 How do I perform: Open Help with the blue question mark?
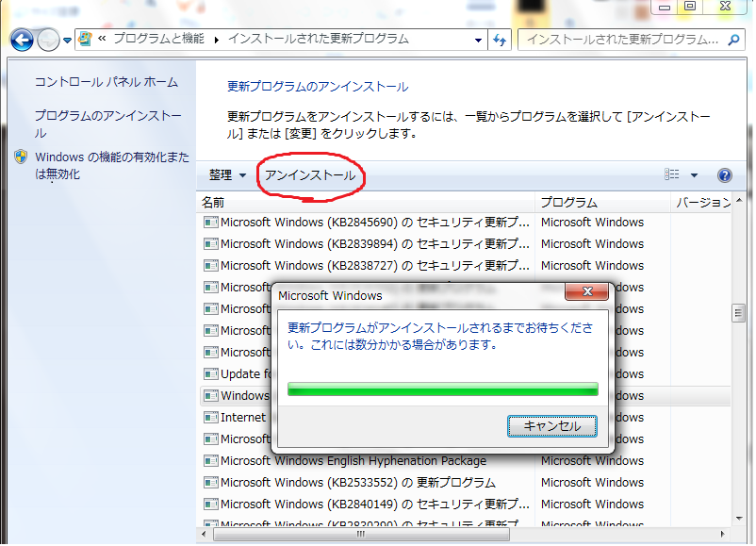pyautogui.click(x=724, y=175)
